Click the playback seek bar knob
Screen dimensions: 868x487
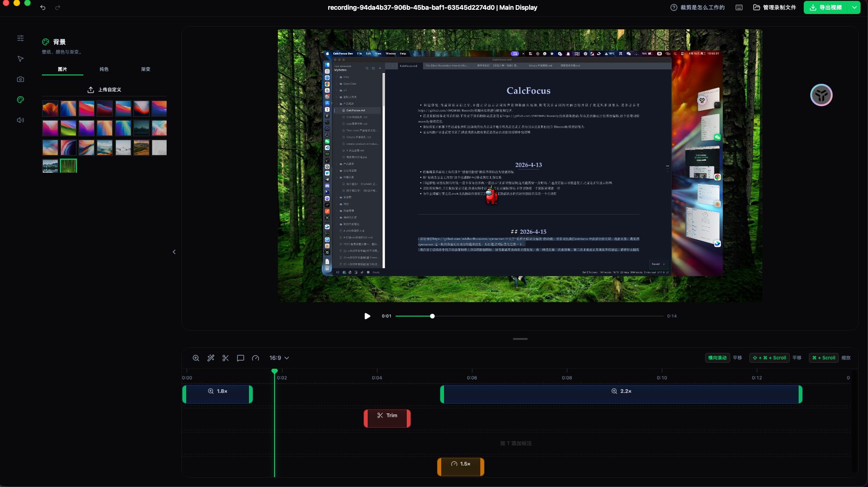click(432, 316)
